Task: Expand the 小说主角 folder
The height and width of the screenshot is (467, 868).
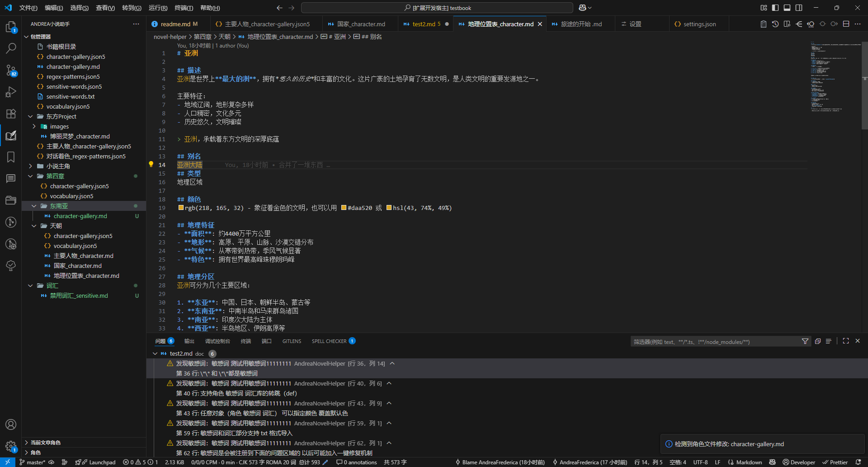Action: point(30,166)
